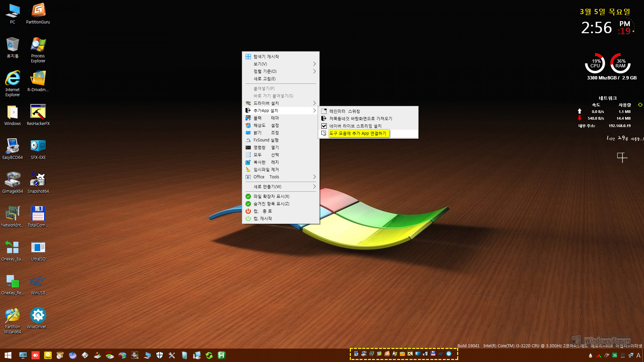644x362 pixels.
Task: Select 블랙 테마 menu entry
Action: pyautogui.click(x=280, y=118)
